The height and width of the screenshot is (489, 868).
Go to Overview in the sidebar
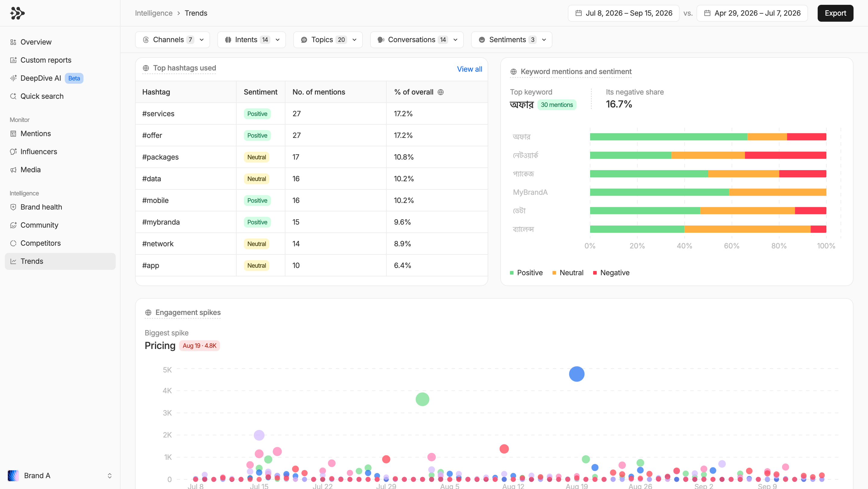pos(60,42)
